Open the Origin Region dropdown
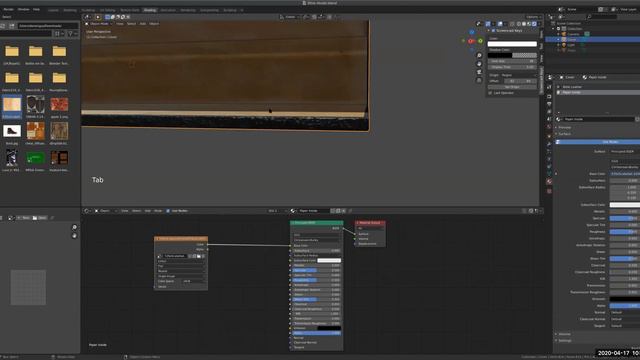 coord(518,76)
